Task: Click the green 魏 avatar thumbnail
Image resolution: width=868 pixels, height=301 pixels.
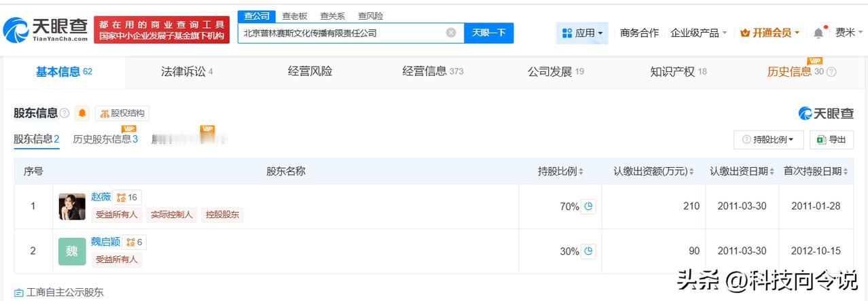Action: pyautogui.click(x=72, y=251)
